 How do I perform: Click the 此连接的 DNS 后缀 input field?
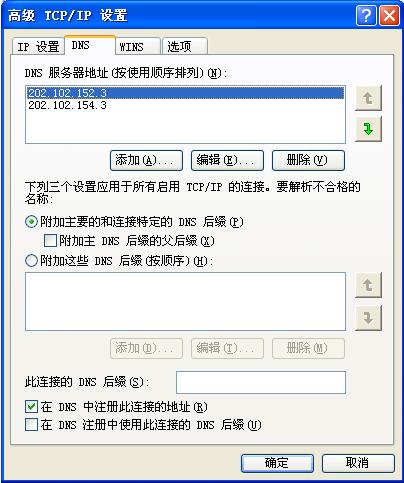click(x=261, y=382)
